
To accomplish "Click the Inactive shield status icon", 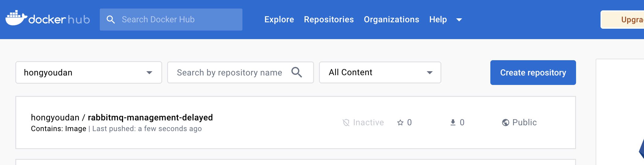I will click(x=346, y=123).
